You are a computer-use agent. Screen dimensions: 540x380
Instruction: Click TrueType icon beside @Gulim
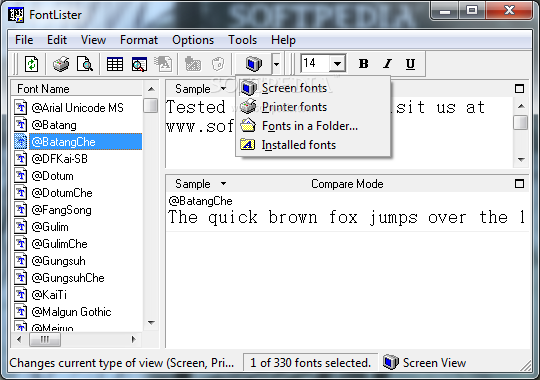pyautogui.click(x=21, y=227)
